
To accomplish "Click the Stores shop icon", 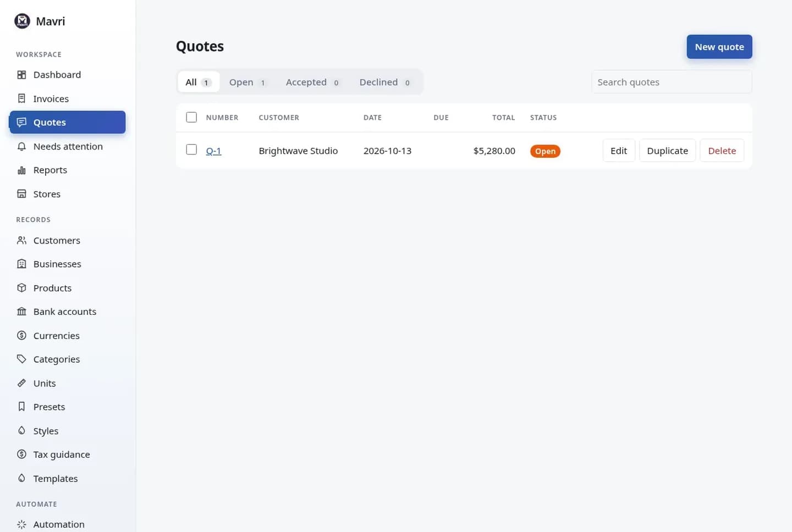I will coord(21,194).
